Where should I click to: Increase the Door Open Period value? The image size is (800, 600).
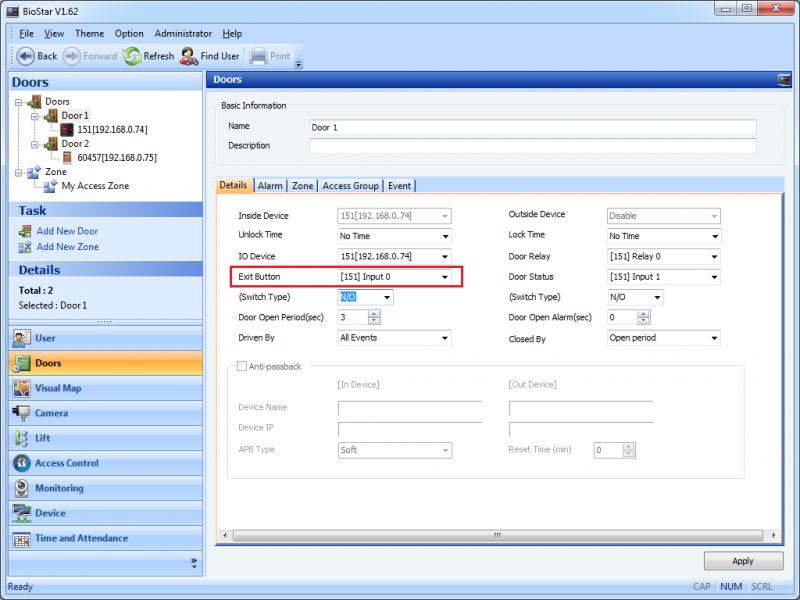click(x=374, y=313)
